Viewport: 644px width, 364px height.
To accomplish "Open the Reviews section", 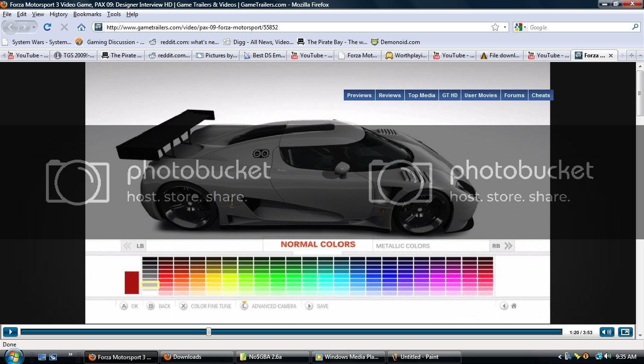I will tap(390, 95).
